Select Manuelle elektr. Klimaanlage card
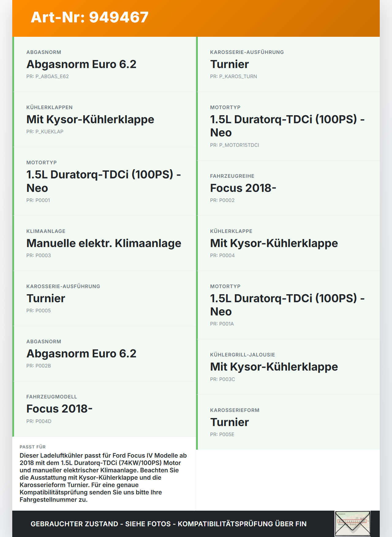Image resolution: width=392 pixels, height=537 pixels. point(105,243)
